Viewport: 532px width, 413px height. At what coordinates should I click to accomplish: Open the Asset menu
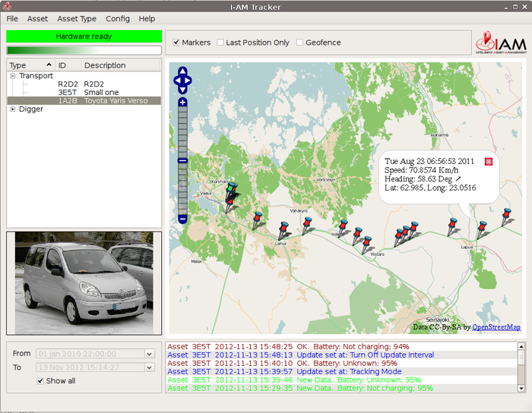(37, 19)
